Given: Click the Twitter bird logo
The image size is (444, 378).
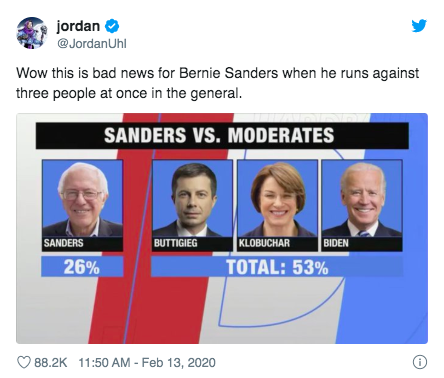Looking at the screenshot, I should [x=419, y=26].
